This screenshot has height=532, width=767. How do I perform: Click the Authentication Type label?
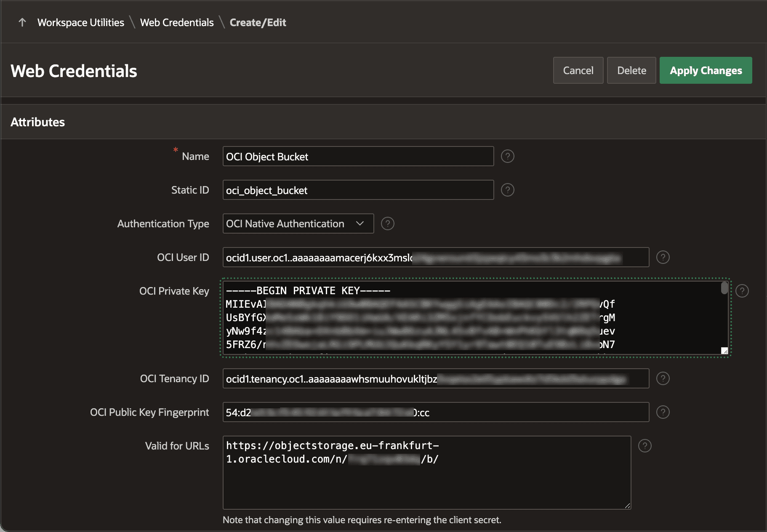[163, 223]
